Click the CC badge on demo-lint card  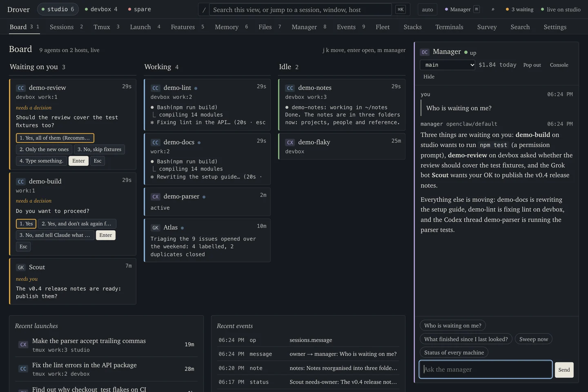tap(156, 88)
